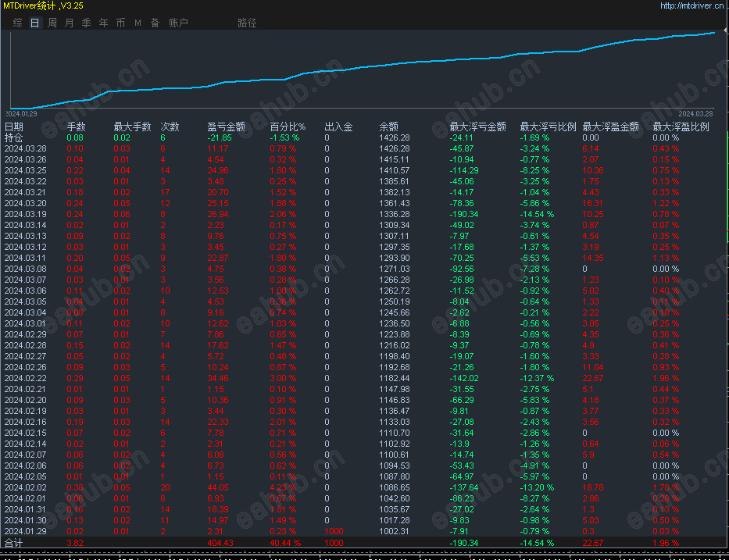Click the blue equity curve chart
This screenshot has height=560, width=729.
[x=363, y=70]
